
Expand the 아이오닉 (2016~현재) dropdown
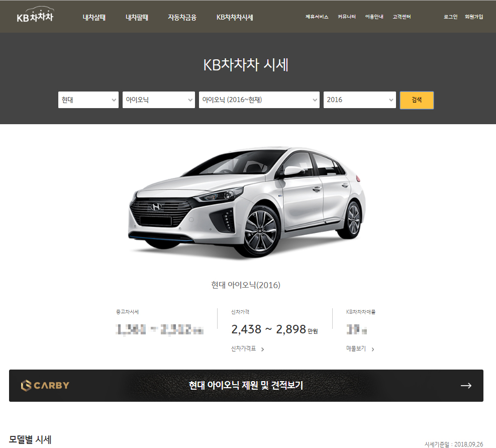[x=259, y=100]
